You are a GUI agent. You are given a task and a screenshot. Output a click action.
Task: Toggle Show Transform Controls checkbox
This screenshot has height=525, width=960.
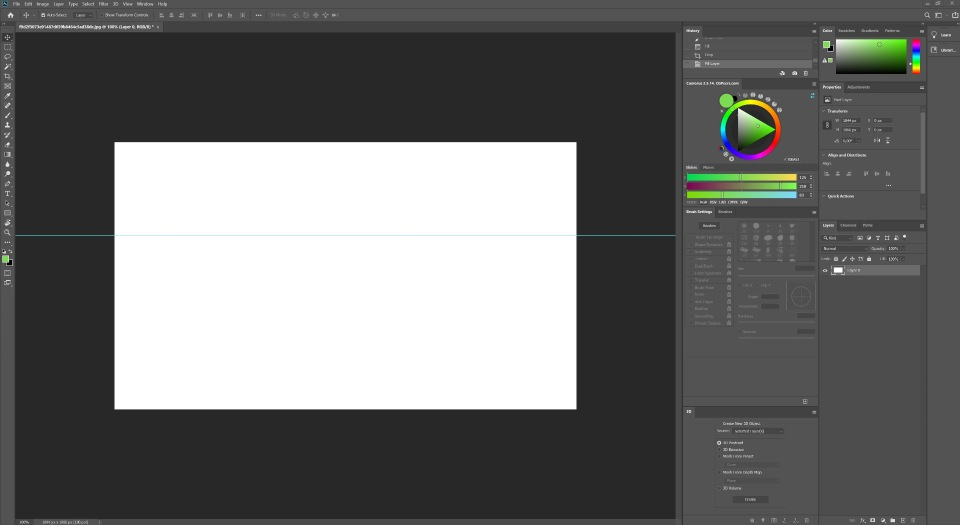(102, 15)
